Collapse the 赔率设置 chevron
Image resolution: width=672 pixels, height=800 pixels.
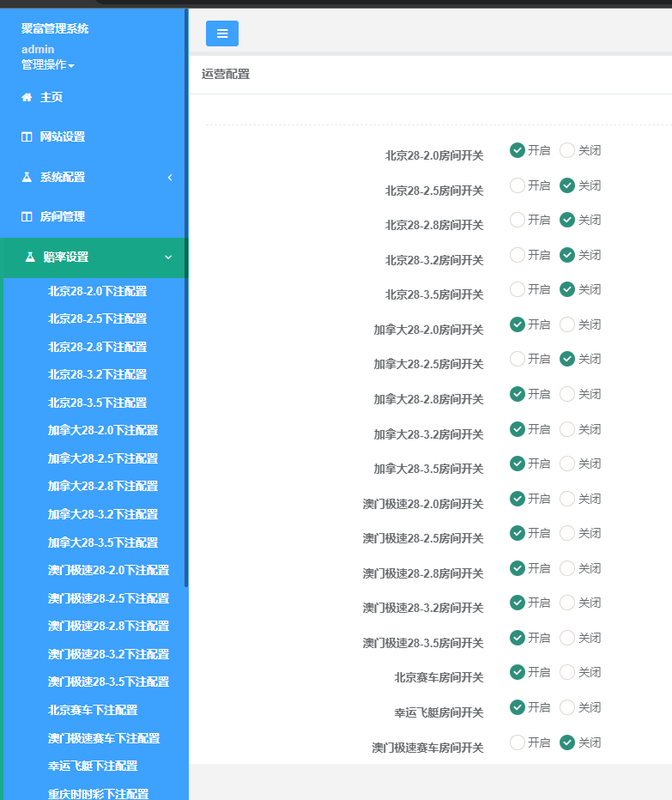coord(168,257)
